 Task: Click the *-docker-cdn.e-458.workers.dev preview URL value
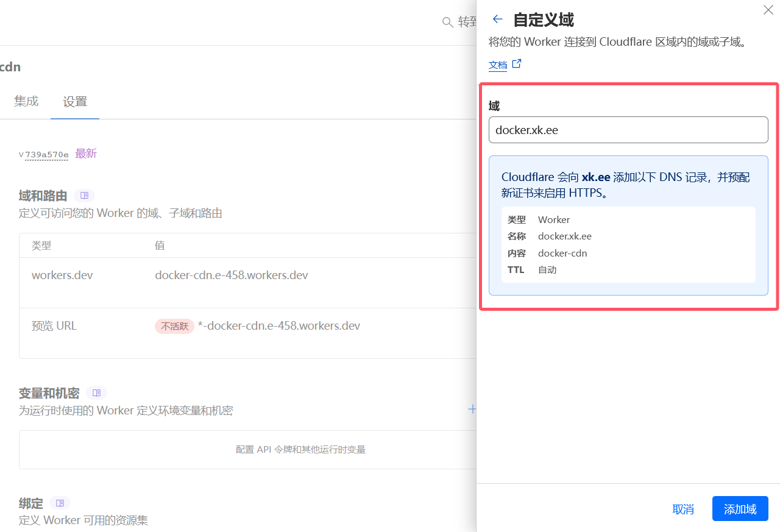pos(278,326)
